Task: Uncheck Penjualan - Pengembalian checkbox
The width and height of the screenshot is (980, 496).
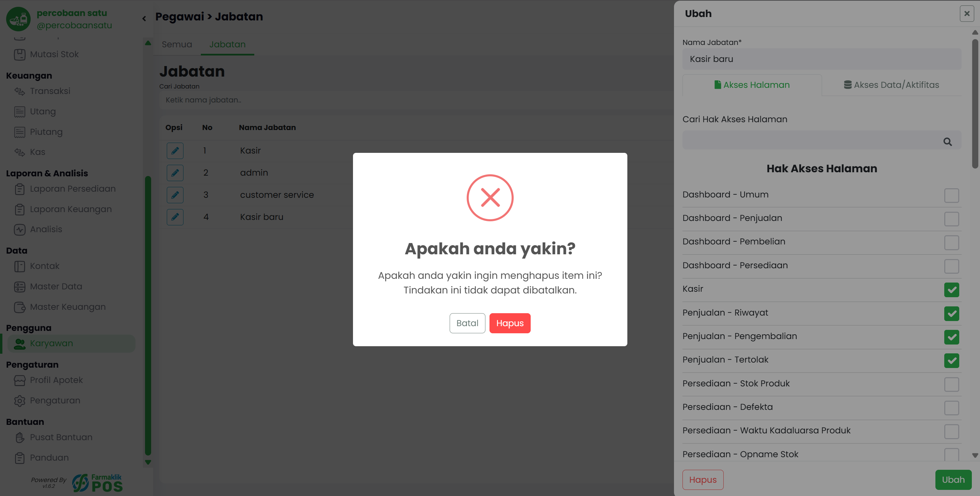Action: tap(951, 337)
